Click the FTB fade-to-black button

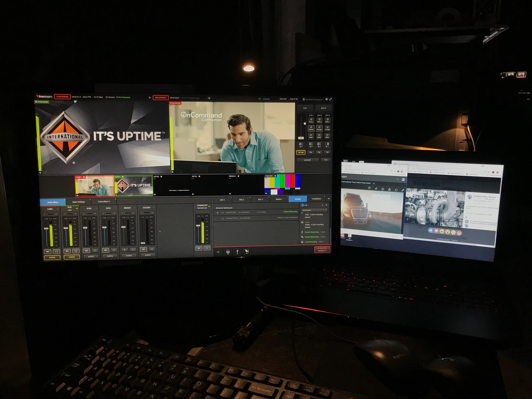pyautogui.click(x=326, y=160)
